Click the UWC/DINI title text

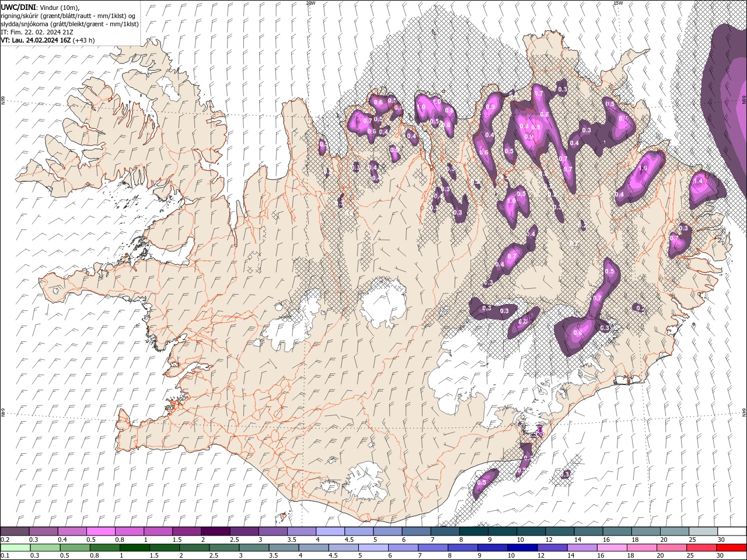click(x=18, y=6)
